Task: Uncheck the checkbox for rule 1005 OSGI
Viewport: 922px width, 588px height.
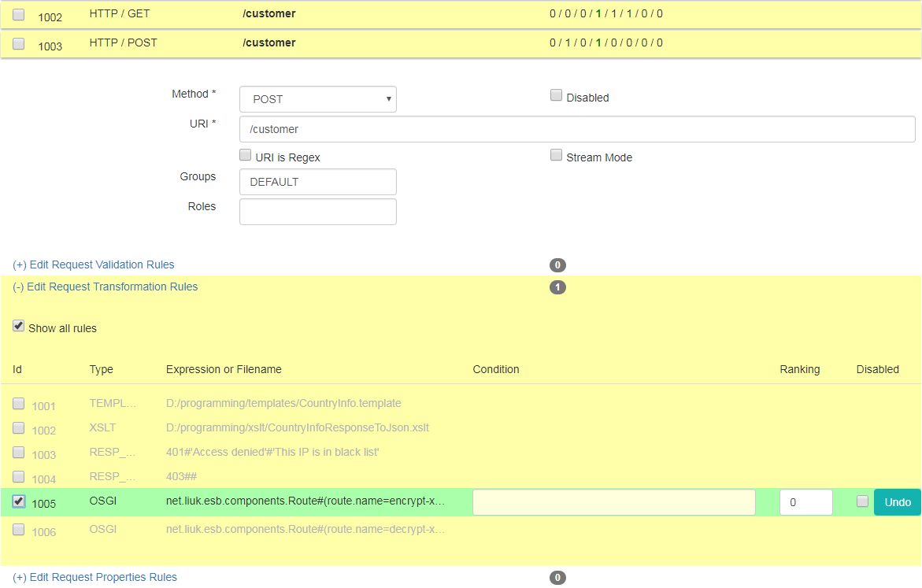Action: (x=19, y=501)
